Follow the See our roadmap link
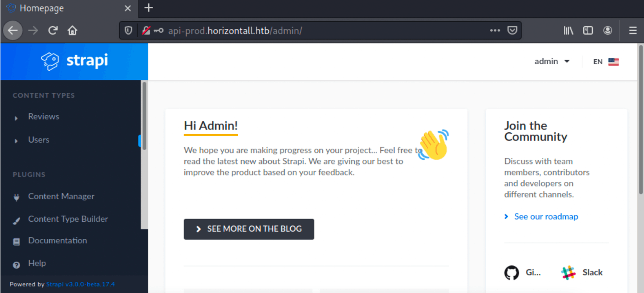 point(546,216)
